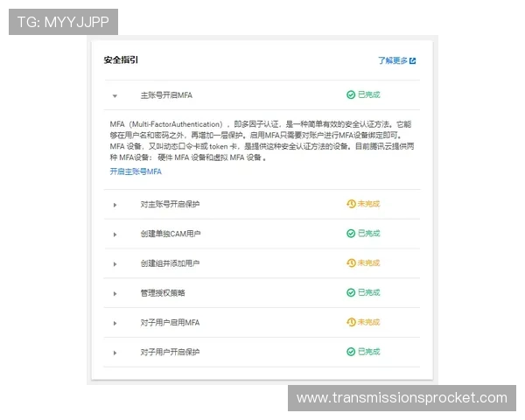Click 未完成 status on 创建组并添加用户 row
Viewport: 525px width, 420px height.
(x=368, y=262)
